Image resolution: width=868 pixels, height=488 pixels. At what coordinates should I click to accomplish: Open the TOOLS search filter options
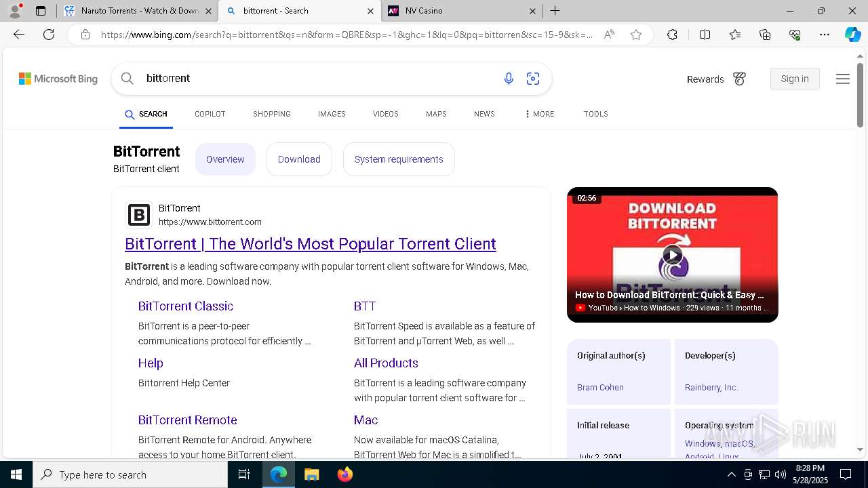[595, 114]
